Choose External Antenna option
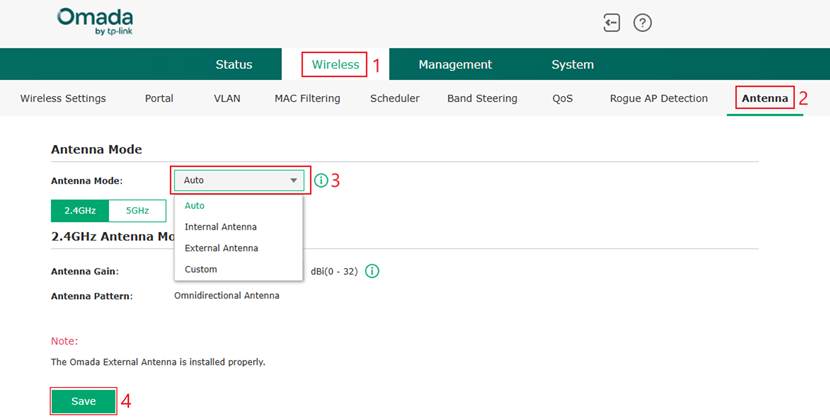Screen dimensions: 830x418 point(221,248)
